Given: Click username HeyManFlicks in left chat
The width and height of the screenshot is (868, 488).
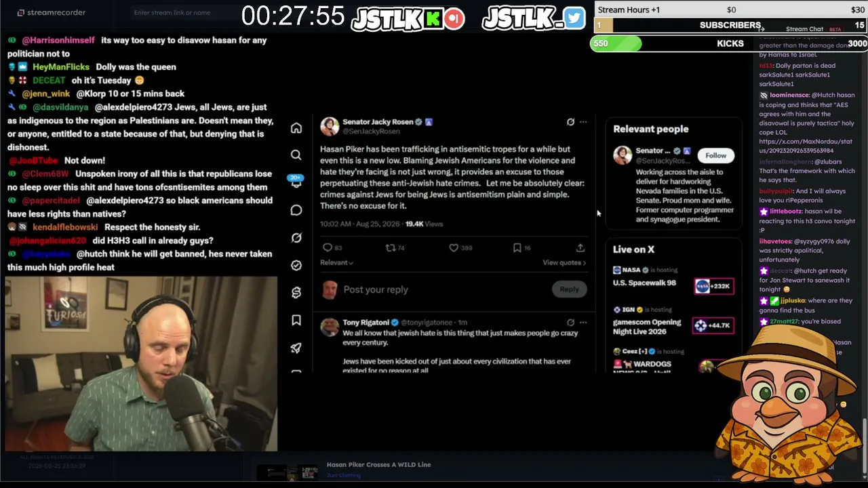Looking at the screenshot, I should (61, 67).
